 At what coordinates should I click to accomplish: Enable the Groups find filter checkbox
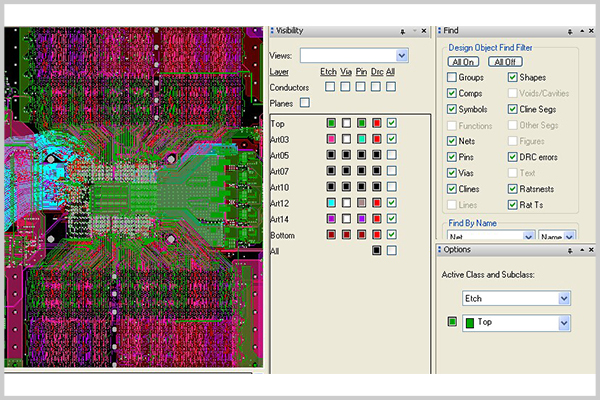click(452, 77)
